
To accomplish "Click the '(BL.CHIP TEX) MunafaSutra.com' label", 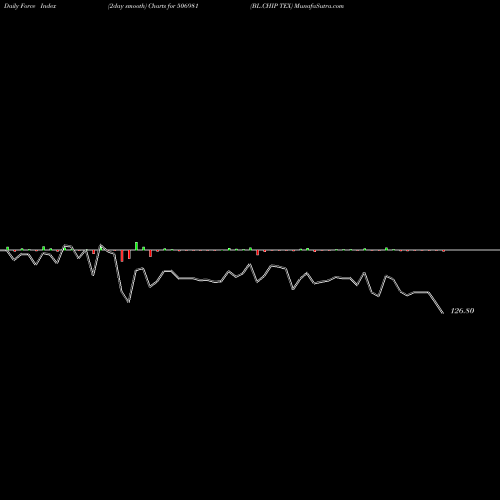I will (x=297, y=6).
